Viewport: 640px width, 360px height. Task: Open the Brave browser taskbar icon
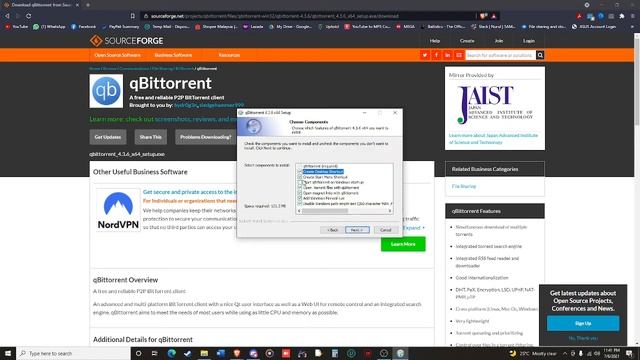click(x=237, y=353)
